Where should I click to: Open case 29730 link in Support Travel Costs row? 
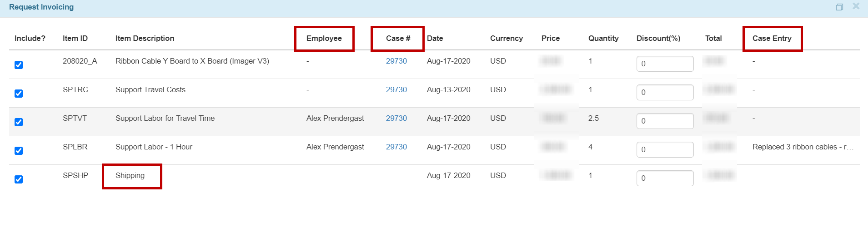point(396,89)
